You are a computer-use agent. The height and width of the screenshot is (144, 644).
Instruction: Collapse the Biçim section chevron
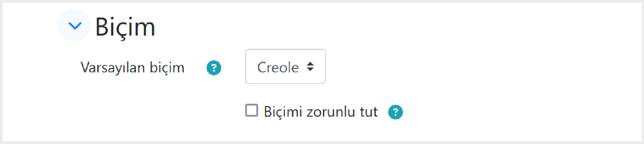(x=74, y=25)
